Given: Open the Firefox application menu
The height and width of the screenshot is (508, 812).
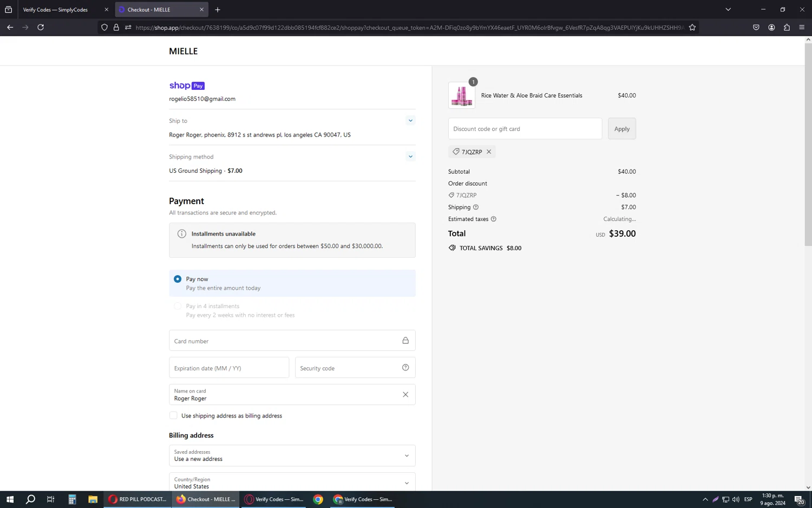Looking at the screenshot, I should pyautogui.click(x=802, y=27).
